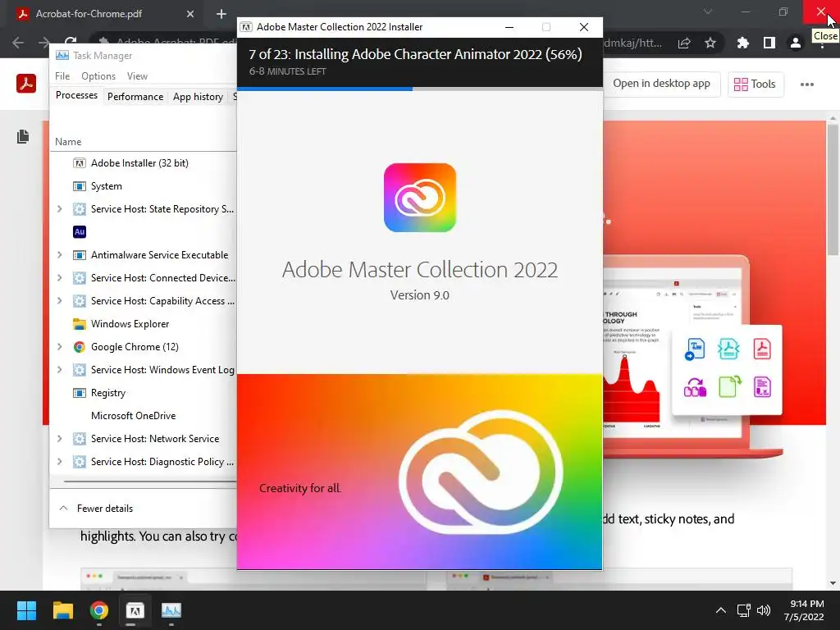Reload the page in Chrome
840x630 pixels.
(71, 41)
